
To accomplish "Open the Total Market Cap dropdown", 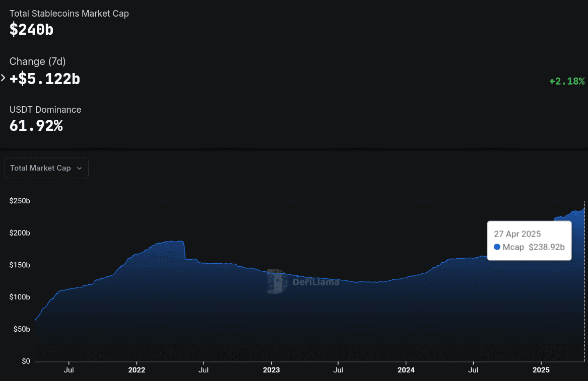I will pyautogui.click(x=46, y=168).
